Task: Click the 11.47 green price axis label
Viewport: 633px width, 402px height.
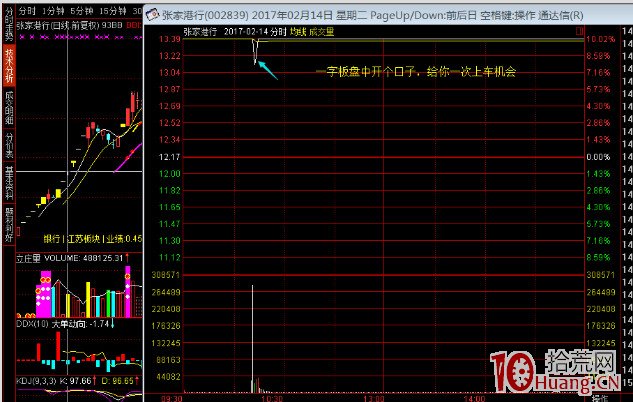Action: coord(170,224)
